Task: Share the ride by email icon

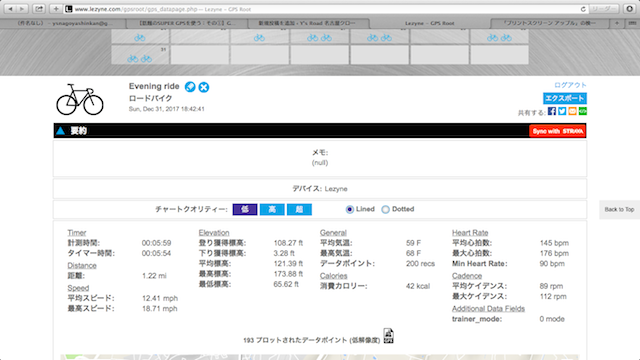Action: [x=572, y=111]
